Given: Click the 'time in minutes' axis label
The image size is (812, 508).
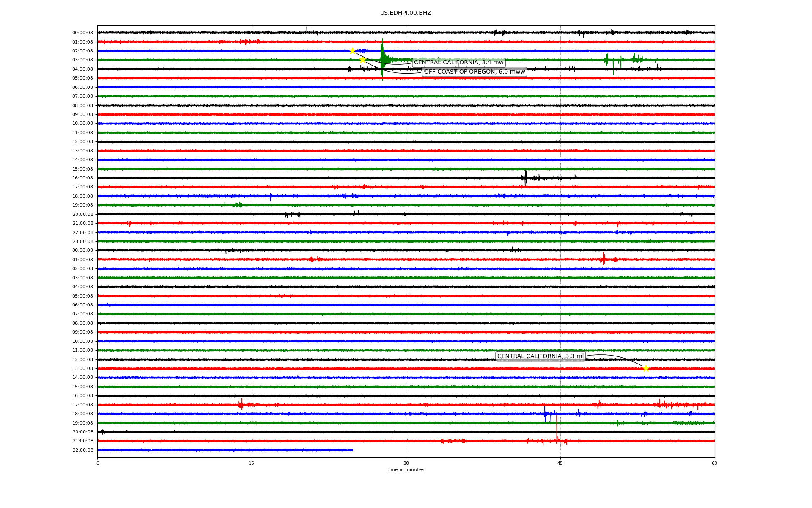Looking at the screenshot, I should [406, 470].
